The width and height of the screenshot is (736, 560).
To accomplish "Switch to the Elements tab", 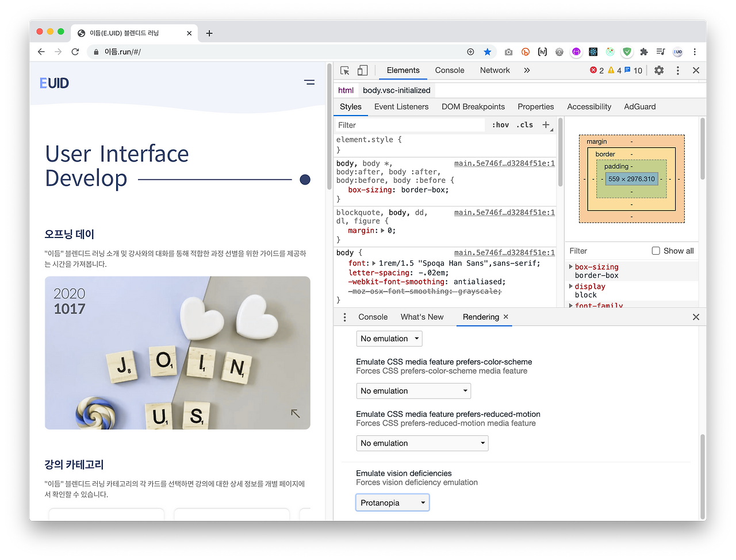I will 403,70.
